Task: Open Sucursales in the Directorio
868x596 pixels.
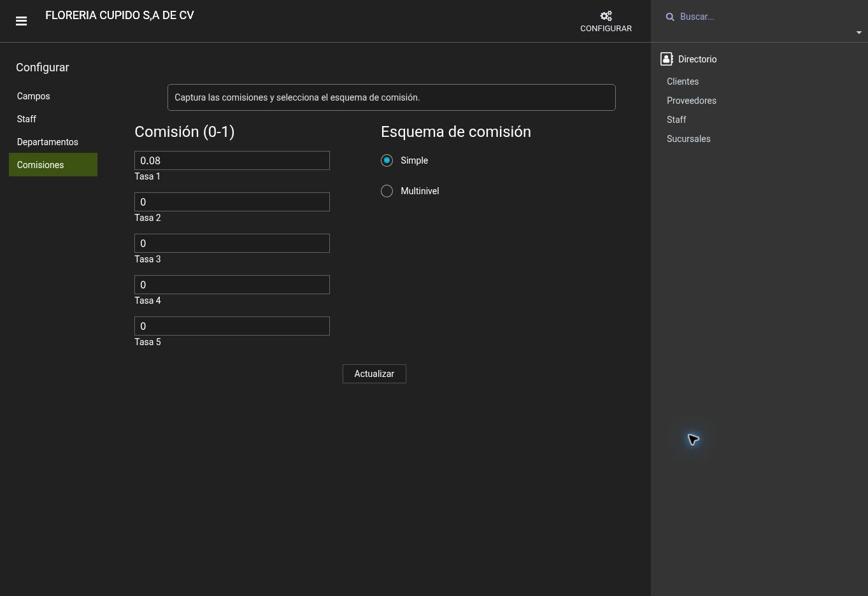Action: 688,139
